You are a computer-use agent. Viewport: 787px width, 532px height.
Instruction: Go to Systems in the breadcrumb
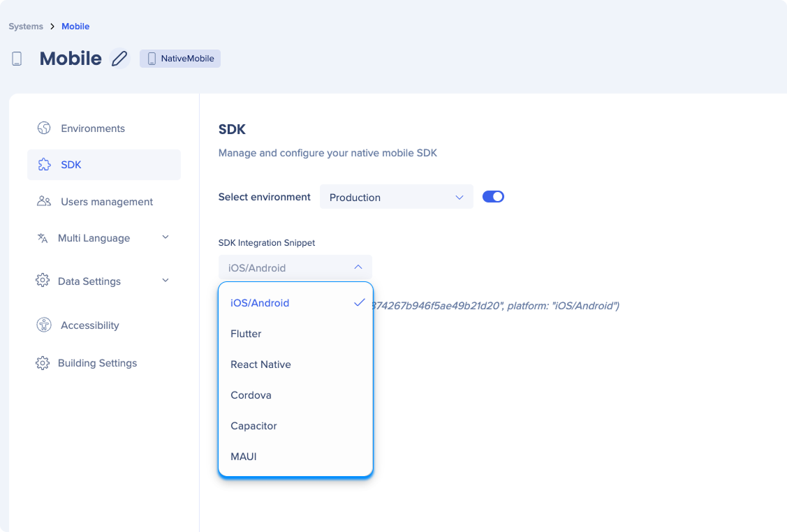tap(26, 26)
